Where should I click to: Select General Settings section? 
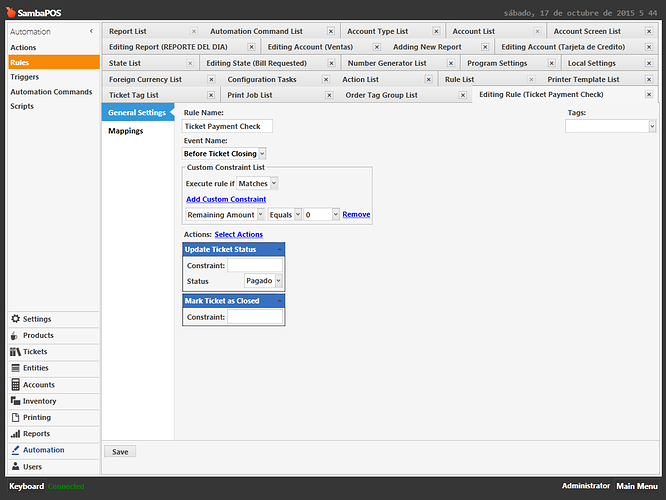click(137, 113)
